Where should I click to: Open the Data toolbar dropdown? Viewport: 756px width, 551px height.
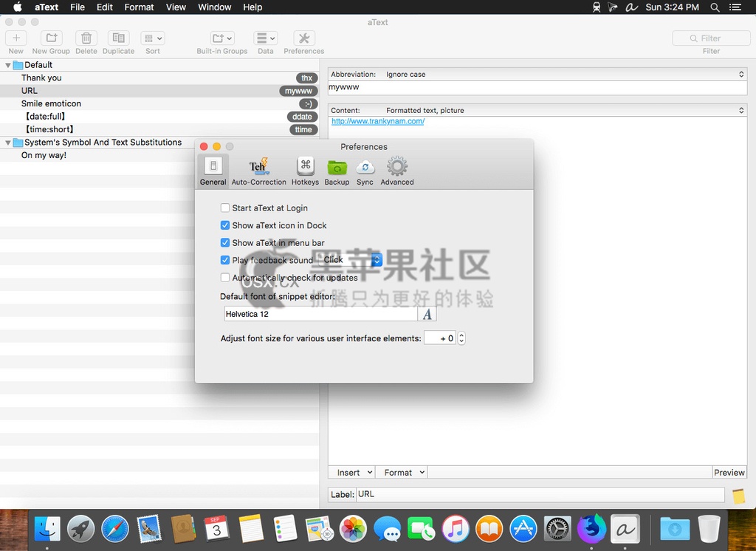click(266, 38)
